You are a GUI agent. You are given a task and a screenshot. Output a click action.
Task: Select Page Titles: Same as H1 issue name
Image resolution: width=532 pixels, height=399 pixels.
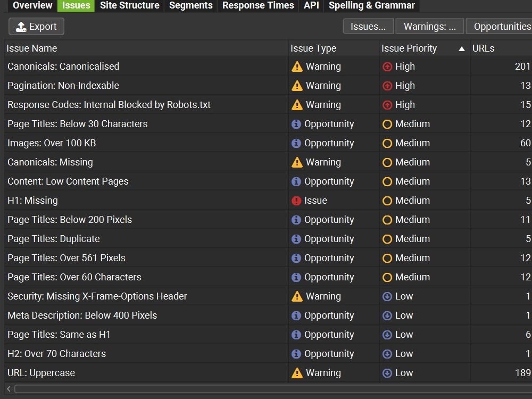point(59,335)
